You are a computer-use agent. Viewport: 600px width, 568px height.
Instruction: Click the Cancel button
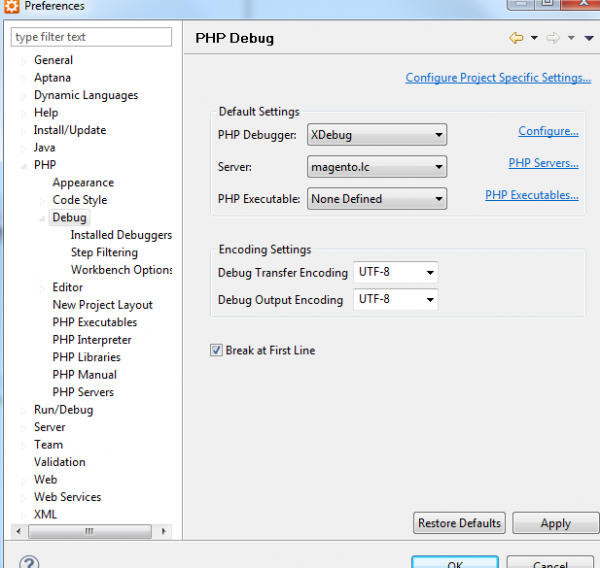(x=550, y=563)
